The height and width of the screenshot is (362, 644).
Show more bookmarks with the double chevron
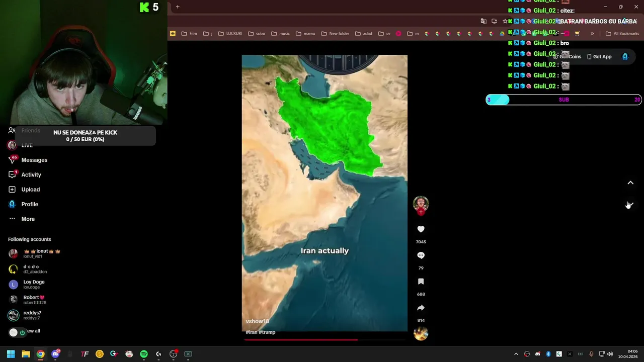click(x=592, y=34)
